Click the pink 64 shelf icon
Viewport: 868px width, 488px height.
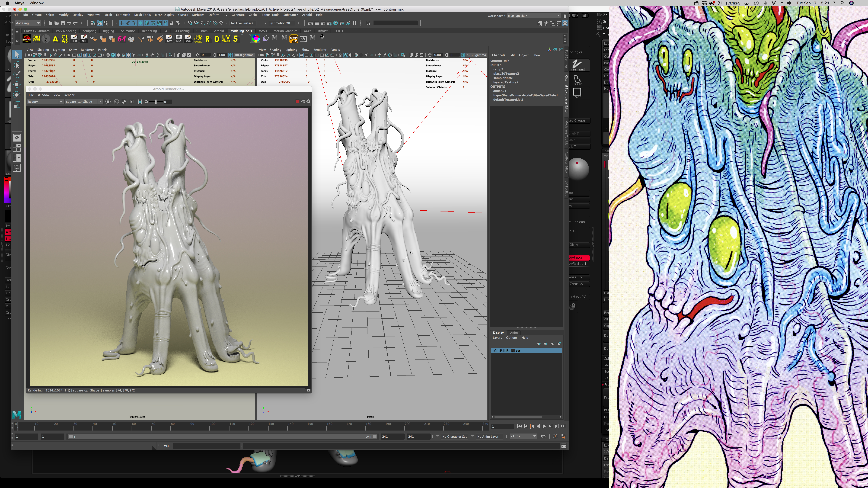point(122,39)
